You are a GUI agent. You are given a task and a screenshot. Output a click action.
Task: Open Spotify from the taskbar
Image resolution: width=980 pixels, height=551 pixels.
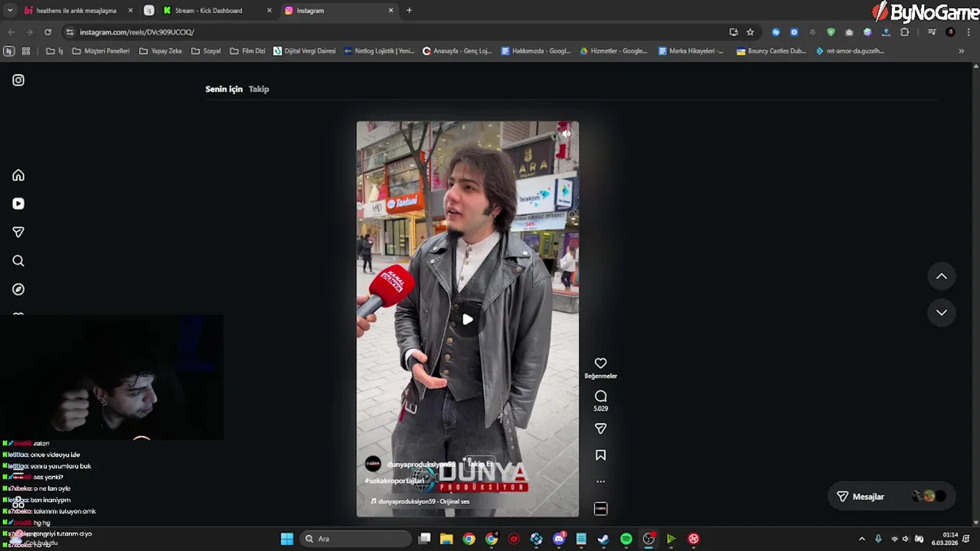click(626, 539)
